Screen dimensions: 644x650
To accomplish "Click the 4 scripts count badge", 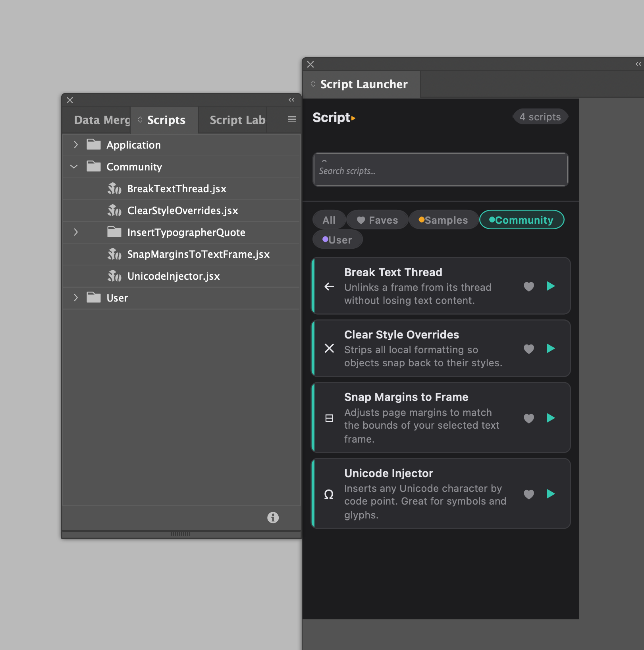I will [540, 117].
